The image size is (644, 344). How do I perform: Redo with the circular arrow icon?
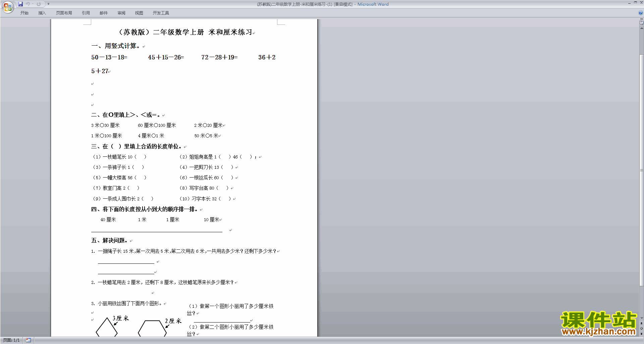[x=39, y=4]
